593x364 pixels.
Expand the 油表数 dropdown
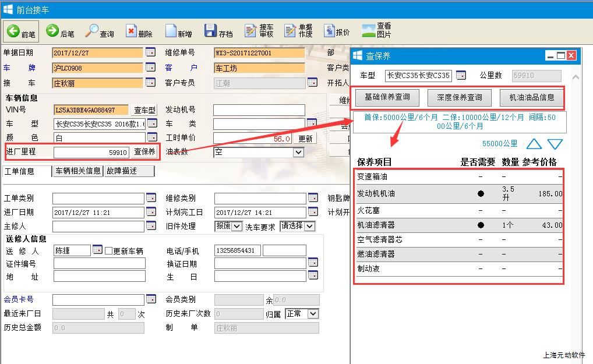click(x=298, y=152)
